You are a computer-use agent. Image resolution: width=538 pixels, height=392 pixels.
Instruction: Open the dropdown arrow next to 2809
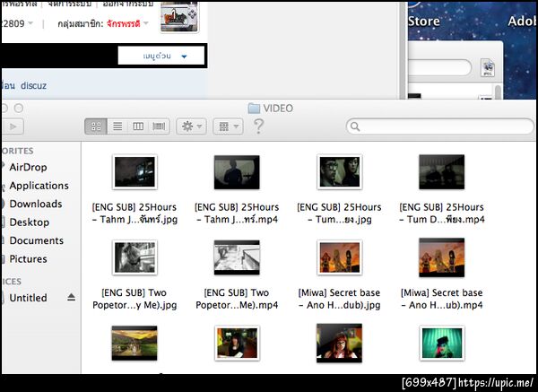click(x=30, y=23)
